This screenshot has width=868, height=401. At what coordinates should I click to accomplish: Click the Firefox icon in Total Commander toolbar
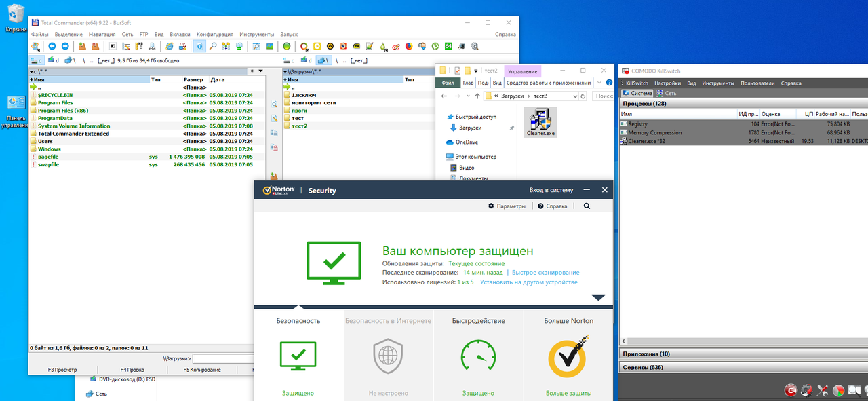click(409, 46)
